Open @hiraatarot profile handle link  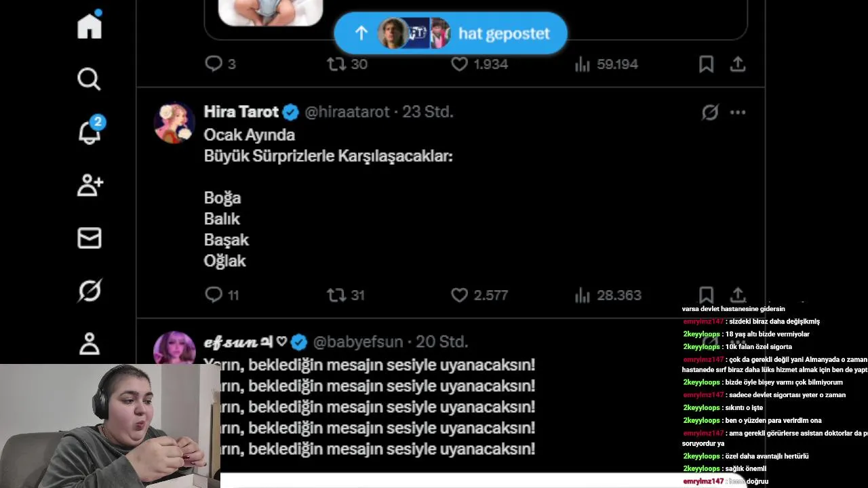[347, 112]
